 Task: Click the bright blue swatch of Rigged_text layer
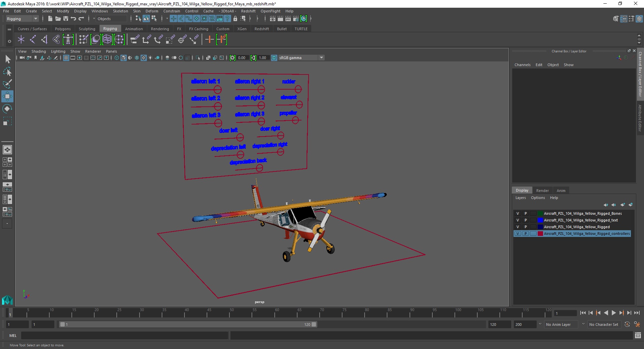[x=540, y=220]
